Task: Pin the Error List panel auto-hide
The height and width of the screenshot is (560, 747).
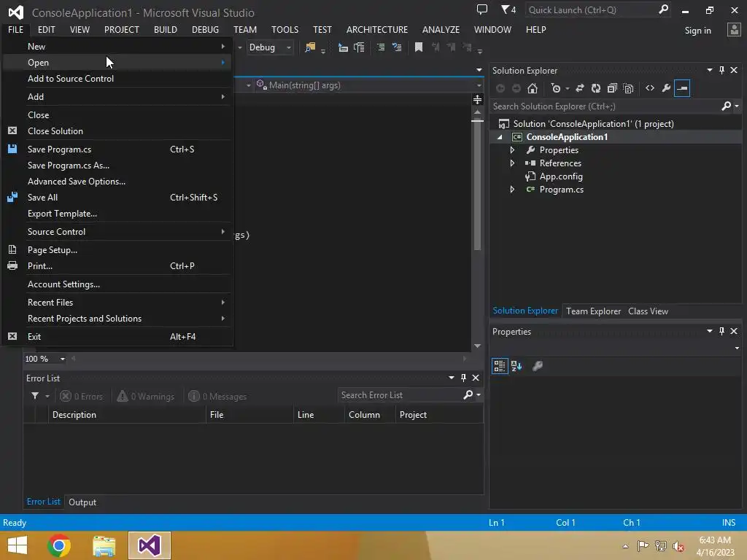Action: coord(463,378)
